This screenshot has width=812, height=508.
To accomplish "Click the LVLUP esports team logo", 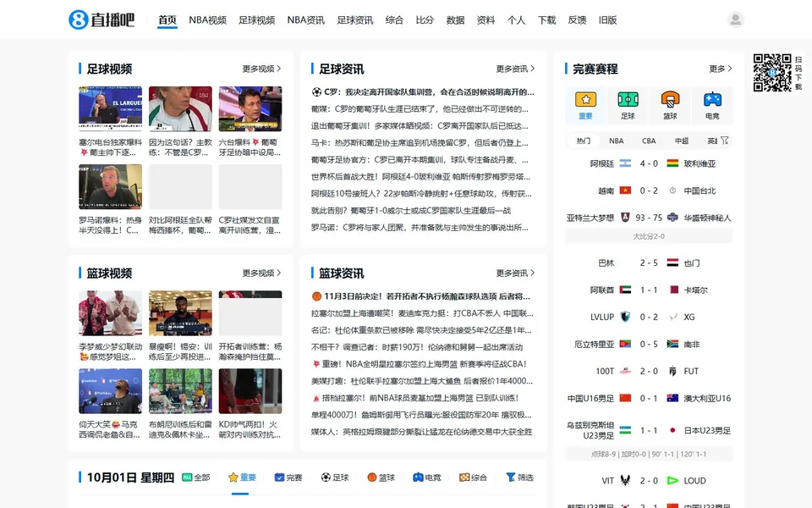I will point(625,317).
